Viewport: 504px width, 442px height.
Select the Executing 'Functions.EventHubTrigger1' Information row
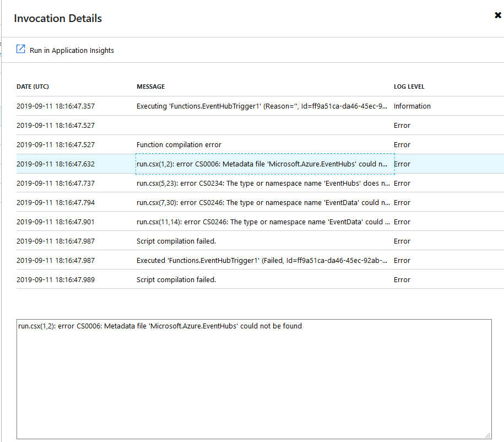coord(265,106)
